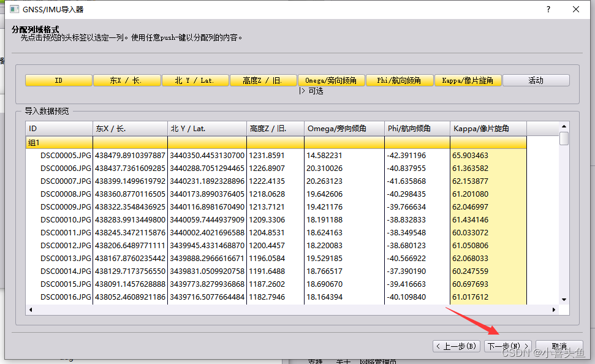595x364 pixels.
Task: Click the 取消 cancel button
Action: 559,345
